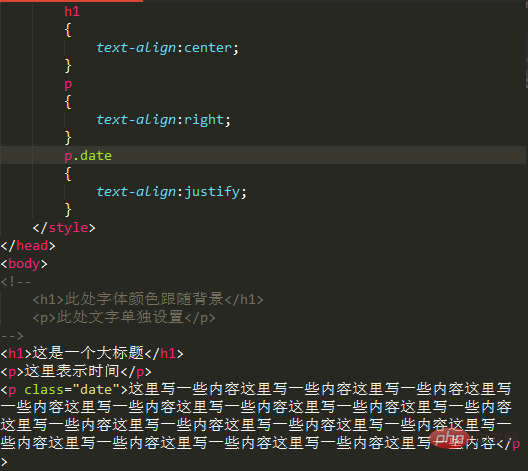Click the h1 selector at the top
Image resolution: width=528 pixels, height=471 pixels.
72,11
